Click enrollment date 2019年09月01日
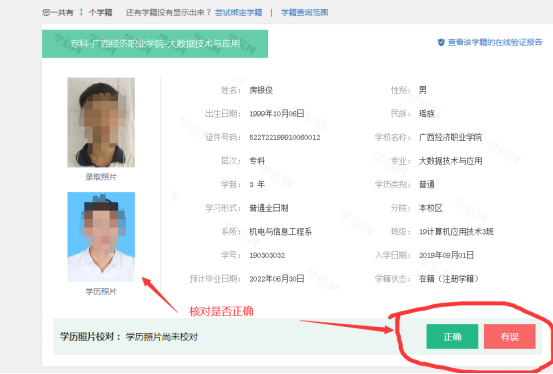This screenshot has height=374, width=553. point(446,255)
